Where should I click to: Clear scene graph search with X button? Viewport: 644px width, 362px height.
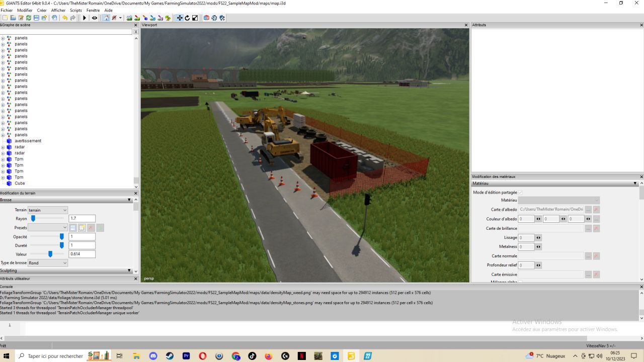(x=136, y=32)
